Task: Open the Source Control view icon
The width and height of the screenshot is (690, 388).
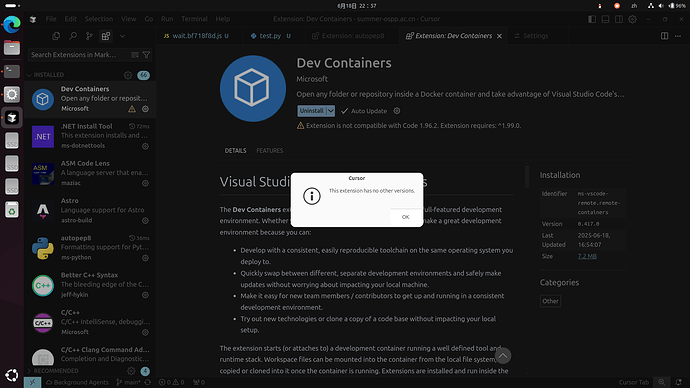Action: pyautogui.click(x=89, y=36)
